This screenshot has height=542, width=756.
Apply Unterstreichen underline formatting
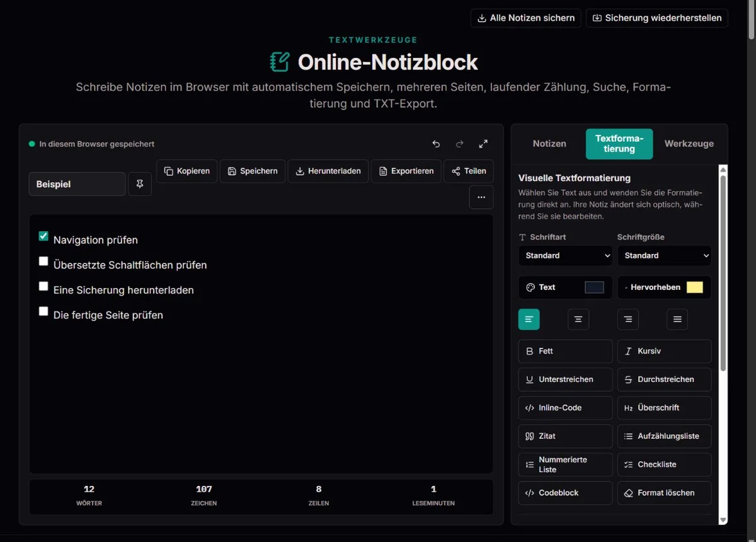[x=565, y=379]
